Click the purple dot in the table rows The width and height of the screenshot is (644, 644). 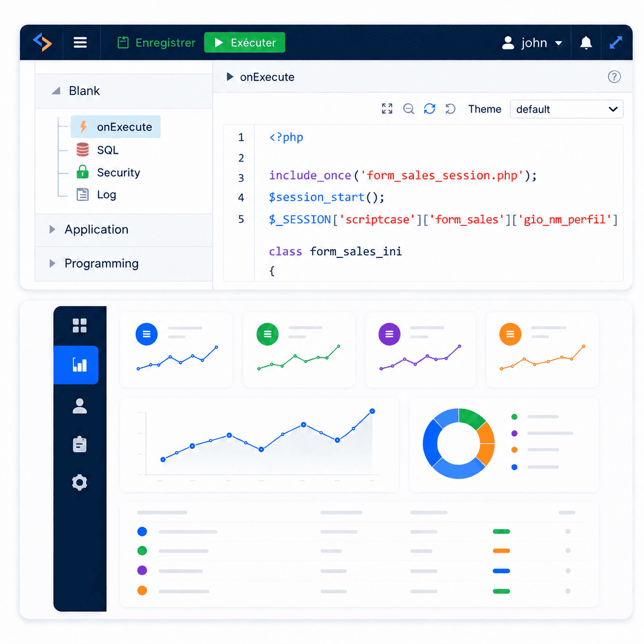142,570
